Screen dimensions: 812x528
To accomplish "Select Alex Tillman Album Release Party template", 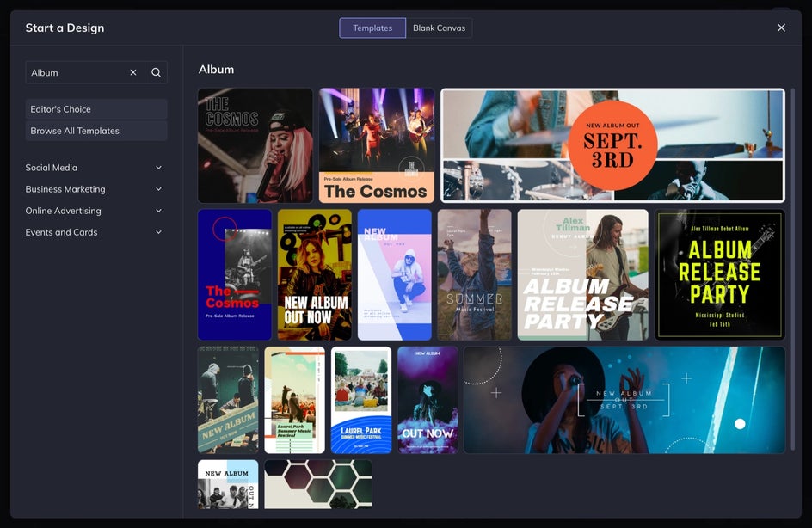I will point(582,274).
